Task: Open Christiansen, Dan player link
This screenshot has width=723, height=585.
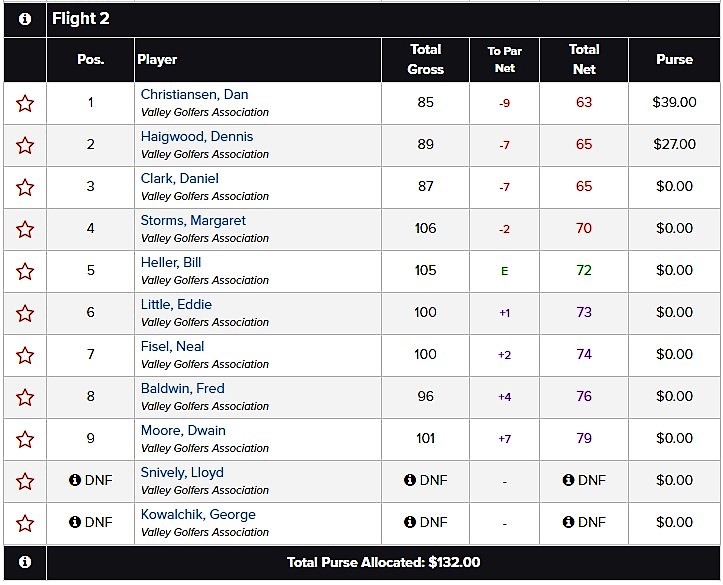Action: 194,95
